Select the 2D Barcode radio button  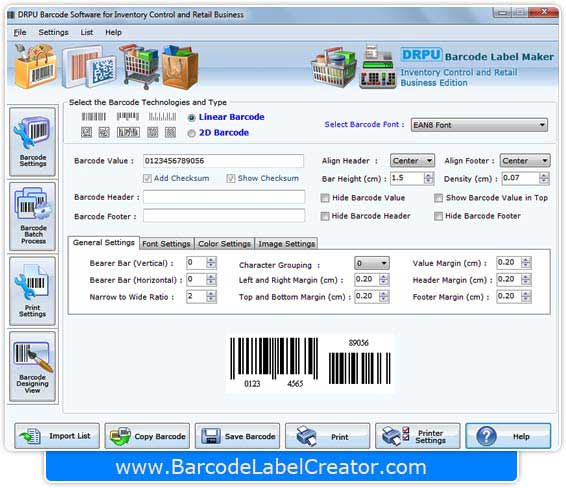click(192, 133)
